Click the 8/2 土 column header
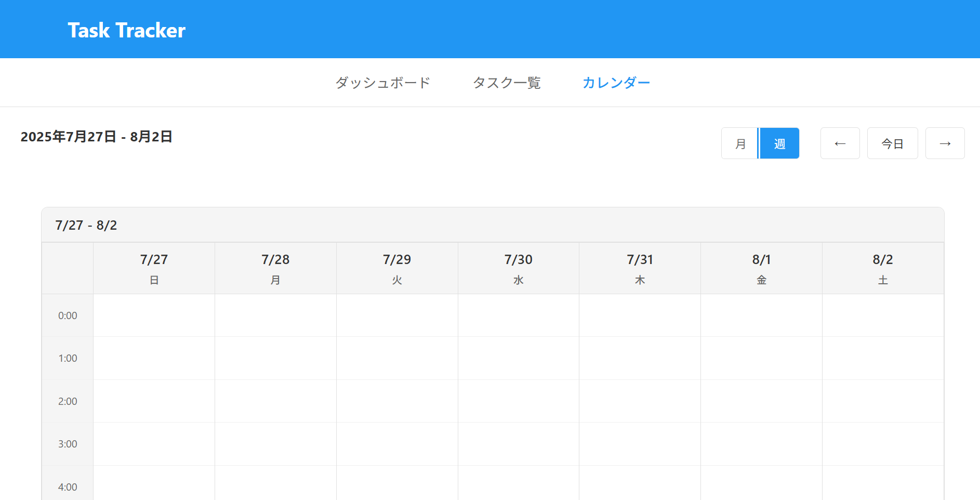Image resolution: width=980 pixels, height=500 pixels. pyautogui.click(x=883, y=268)
